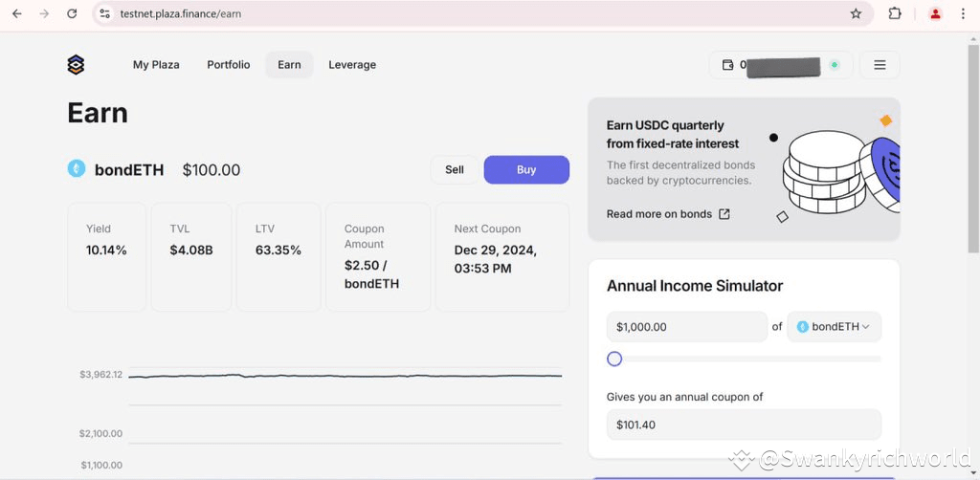Screen dimensions: 980x480
Task: Open the connected wallet address menu
Action: point(780,65)
